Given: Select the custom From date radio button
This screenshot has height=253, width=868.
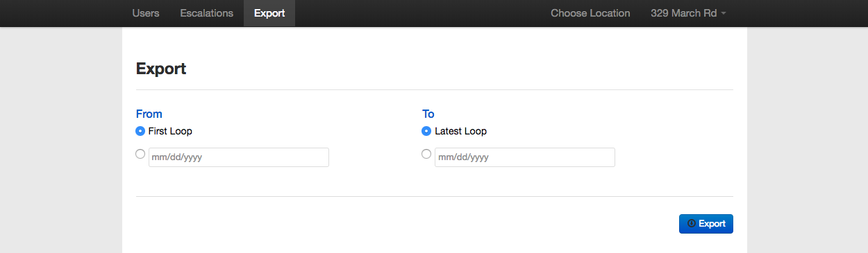Looking at the screenshot, I should [x=140, y=155].
